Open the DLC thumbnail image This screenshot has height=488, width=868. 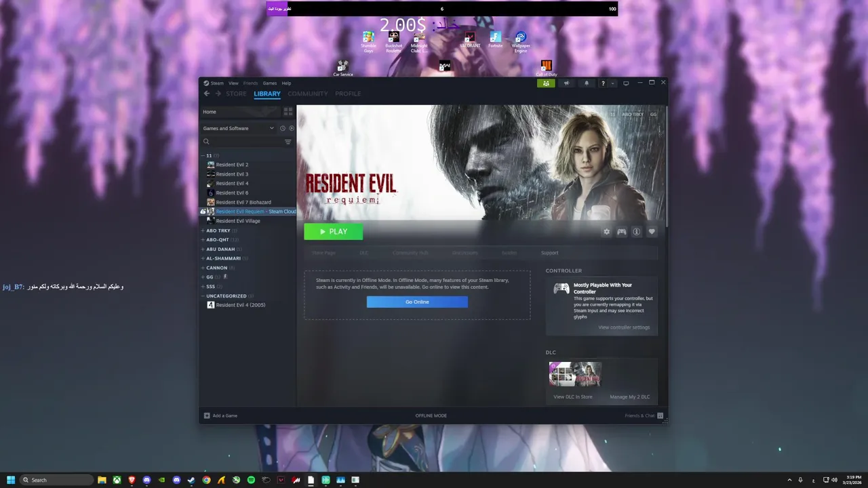[575, 374]
